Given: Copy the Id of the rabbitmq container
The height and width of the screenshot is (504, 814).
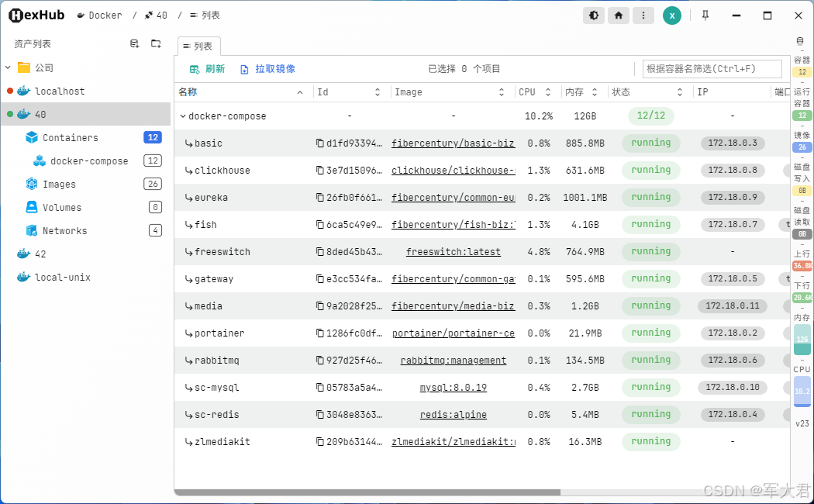Looking at the screenshot, I should click(319, 361).
